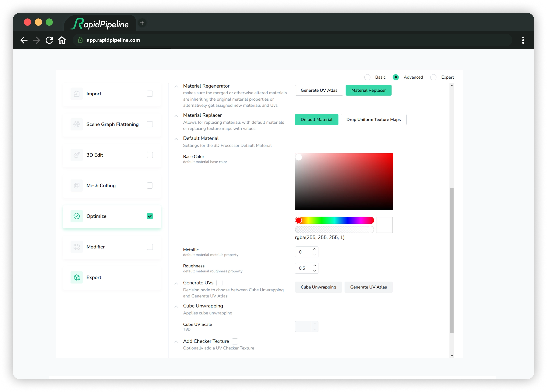The height and width of the screenshot is (392, 547).
Task: Increase Cube UV Scale with up arrow
Action: click(x=315, y=324)
